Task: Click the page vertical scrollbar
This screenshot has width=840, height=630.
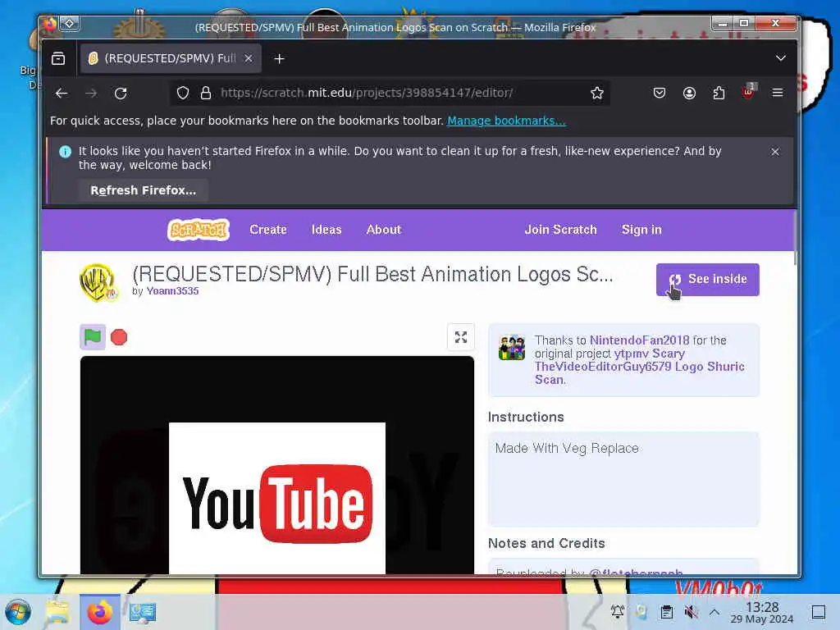Action: [796, 239]
